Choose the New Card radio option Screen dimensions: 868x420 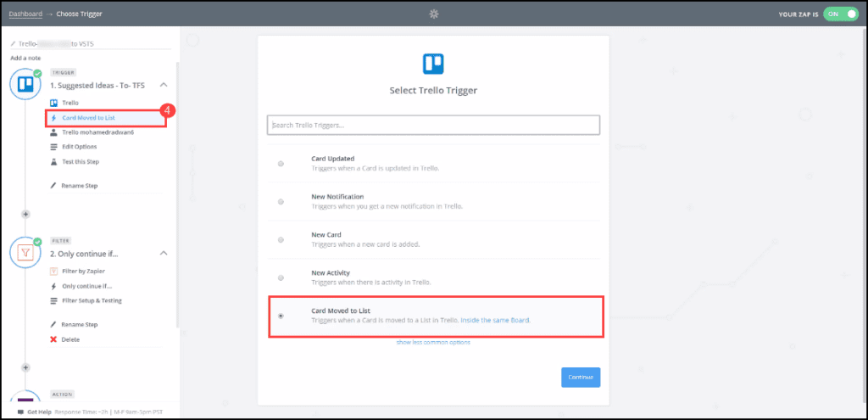(x=281, y=239)
